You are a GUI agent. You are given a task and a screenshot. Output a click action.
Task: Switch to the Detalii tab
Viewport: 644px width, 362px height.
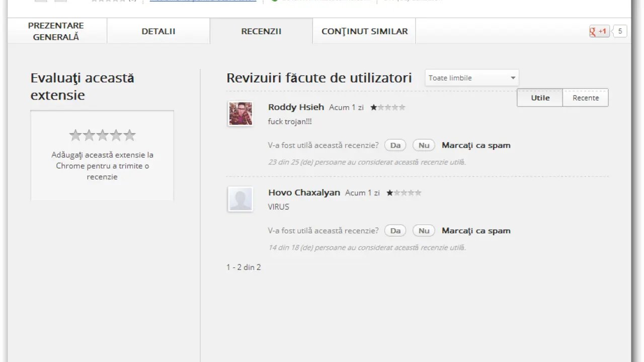158,31
